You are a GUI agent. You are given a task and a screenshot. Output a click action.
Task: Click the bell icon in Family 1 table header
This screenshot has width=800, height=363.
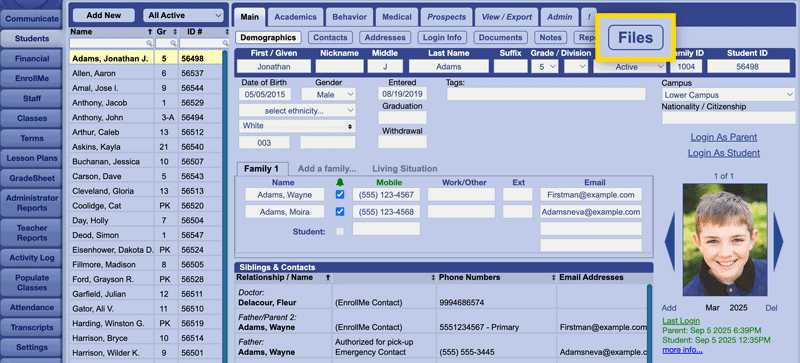(x=340, y=182)
